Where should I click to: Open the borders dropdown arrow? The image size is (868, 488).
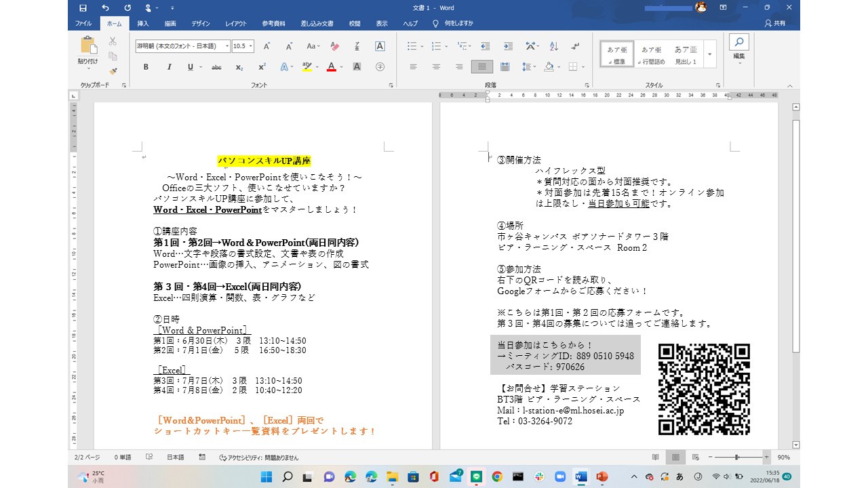click(583, 67)
